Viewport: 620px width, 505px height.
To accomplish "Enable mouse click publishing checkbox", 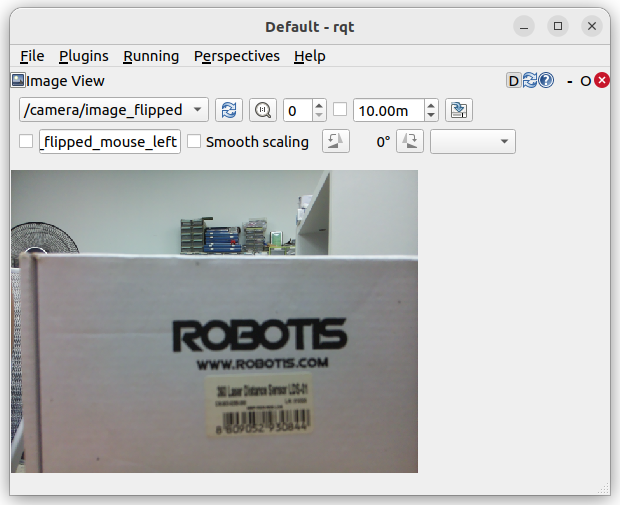I will [x=26, y=141].
